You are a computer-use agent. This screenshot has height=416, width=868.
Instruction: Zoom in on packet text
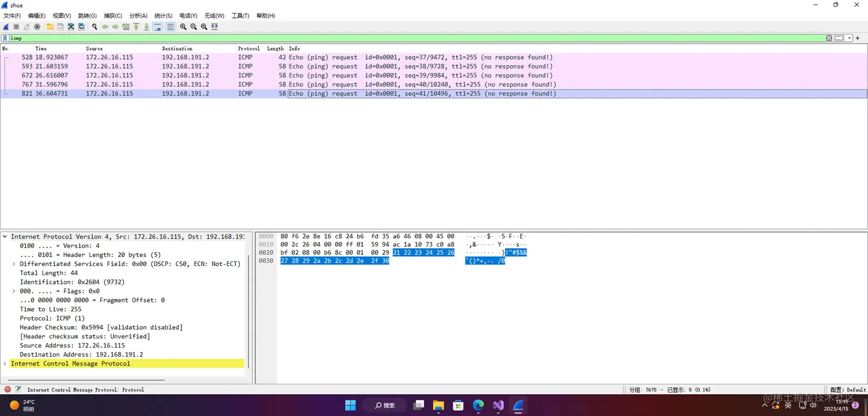(x=183, y=27)
